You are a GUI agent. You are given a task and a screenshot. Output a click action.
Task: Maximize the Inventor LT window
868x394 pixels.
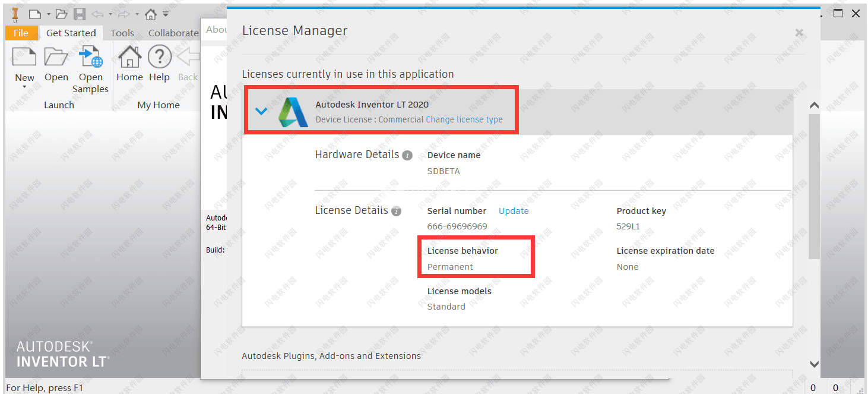tap(838, 14)
